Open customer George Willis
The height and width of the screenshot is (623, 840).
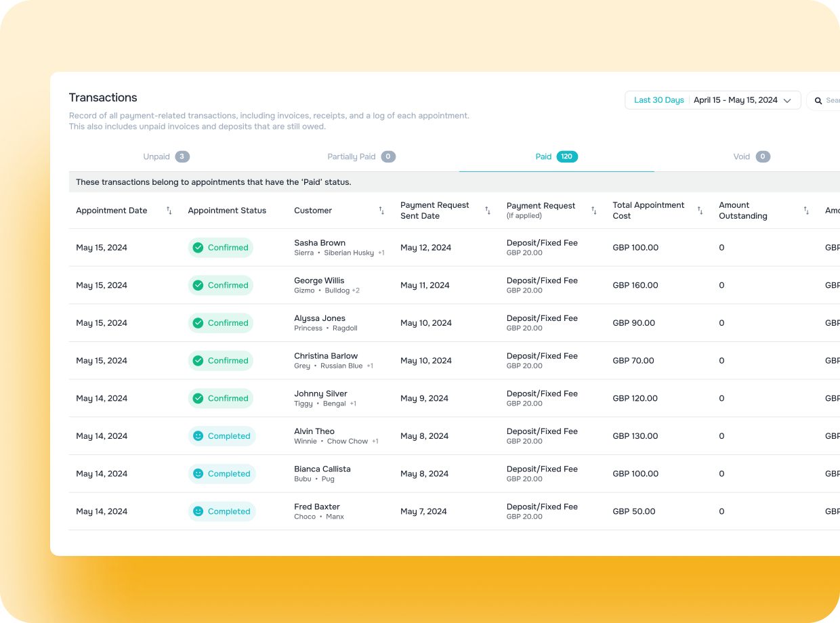pyautogui.click(x=319, y=280)
